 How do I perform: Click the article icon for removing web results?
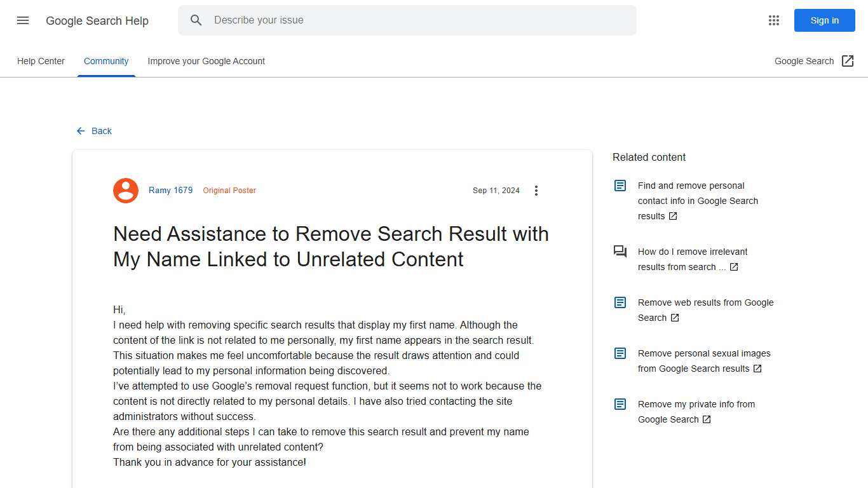click(620, 302)
